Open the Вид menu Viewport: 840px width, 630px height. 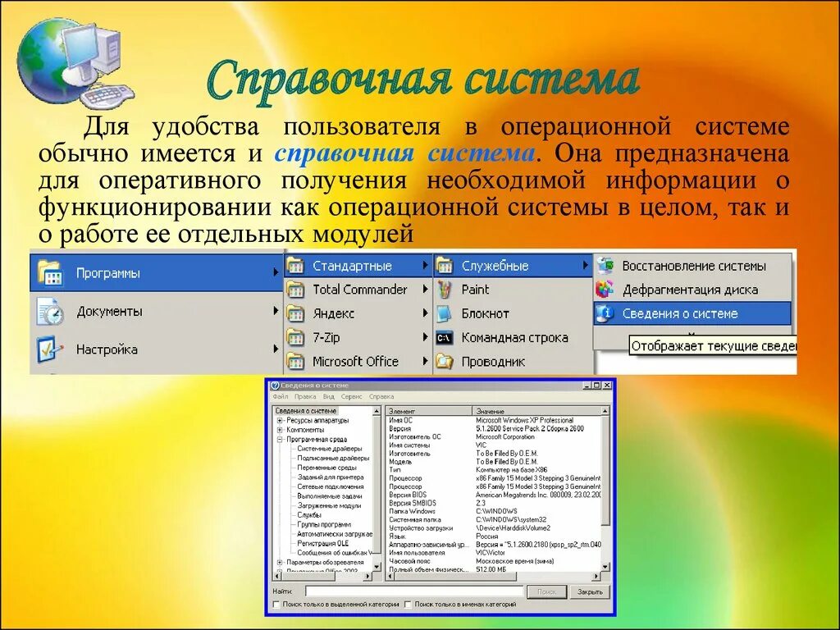[x=328, y=397]
